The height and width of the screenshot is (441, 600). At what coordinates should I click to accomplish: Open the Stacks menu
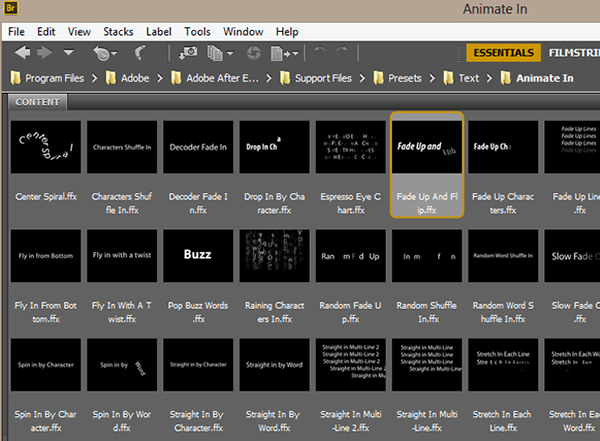point(118,31)
